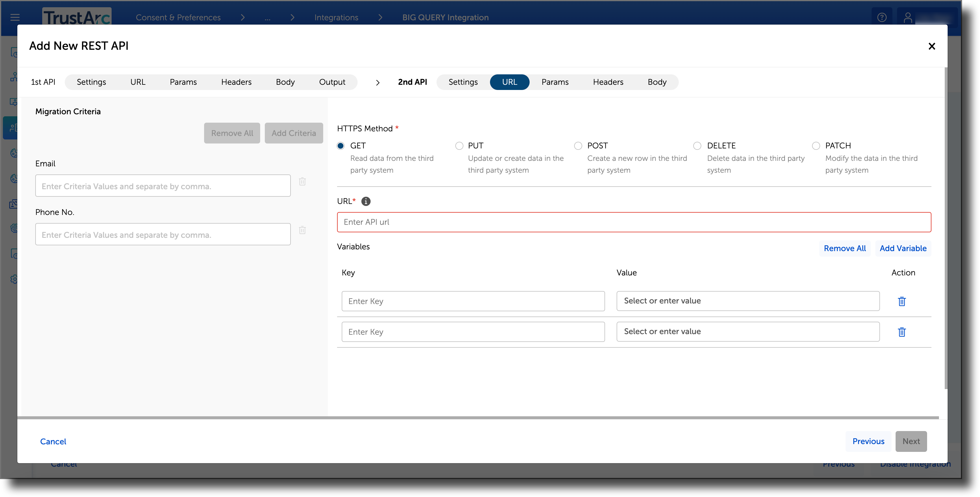
Task: Click BIG QUERY Integration breadcrumb
Action: (445, 18)
